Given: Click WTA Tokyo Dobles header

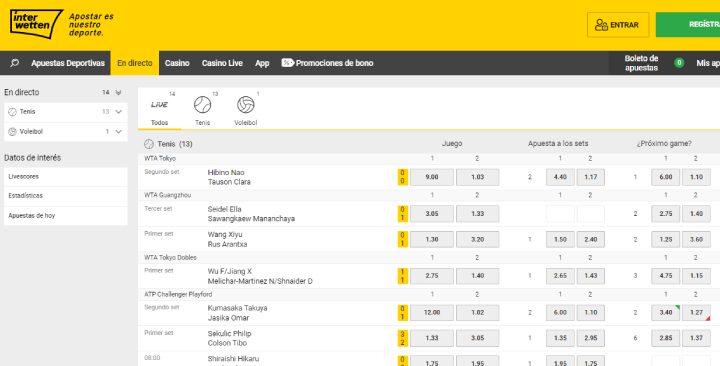Looking at the screenshot, I should pos(170,258).
